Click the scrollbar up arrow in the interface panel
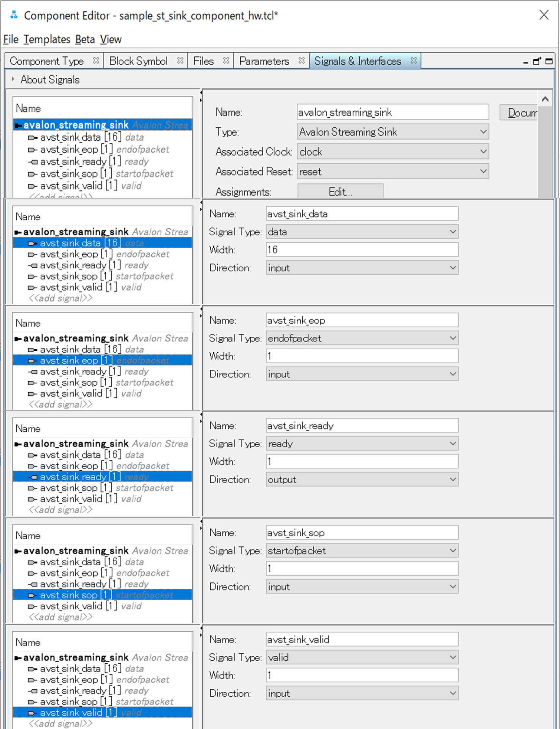560x729 pixels. pyautogui.click(x=545, y=99)
